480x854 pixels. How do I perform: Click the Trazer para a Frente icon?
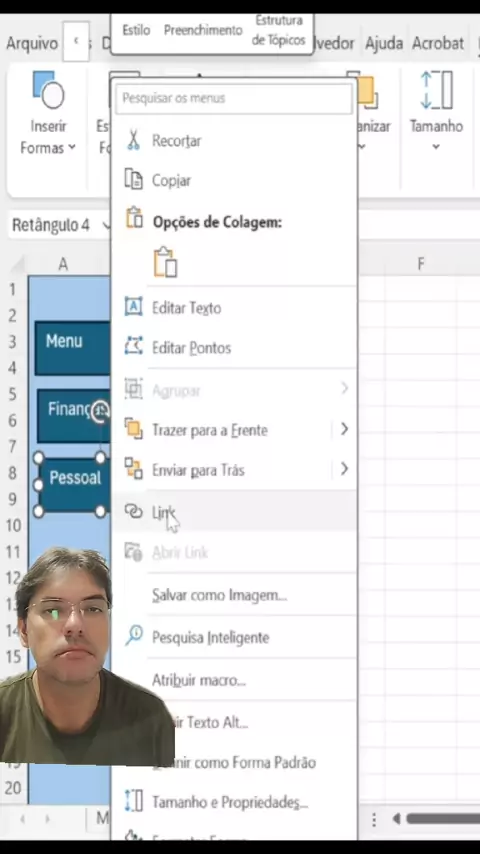click(x=133, y=429)
